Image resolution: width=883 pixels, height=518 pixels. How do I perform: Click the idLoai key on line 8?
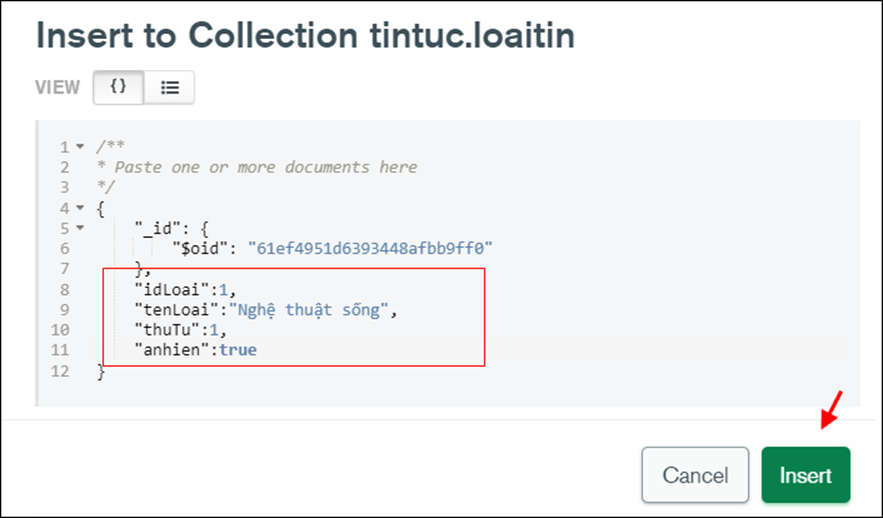tap(172, 289)
